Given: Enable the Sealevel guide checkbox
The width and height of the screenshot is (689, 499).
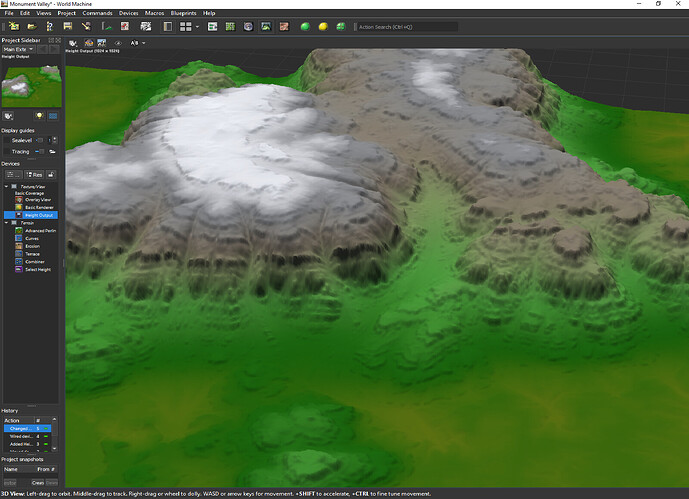Looking at the screenshot, I should tap(6, 140).
